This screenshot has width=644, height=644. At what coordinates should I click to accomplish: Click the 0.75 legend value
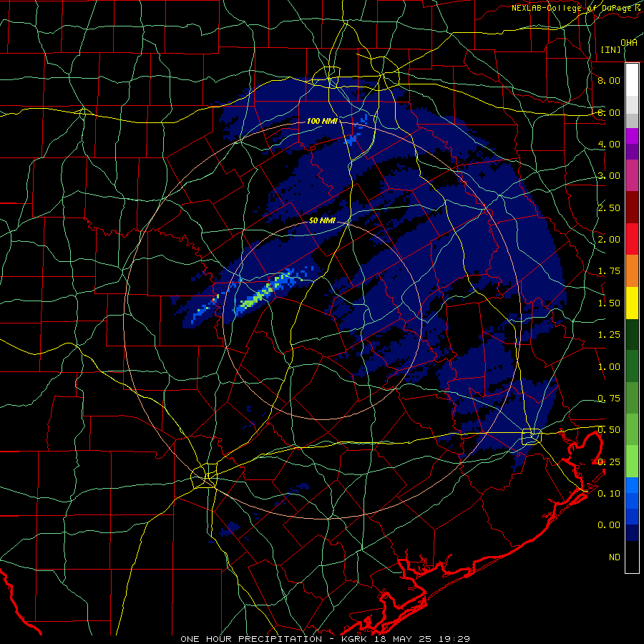(609, 399)
